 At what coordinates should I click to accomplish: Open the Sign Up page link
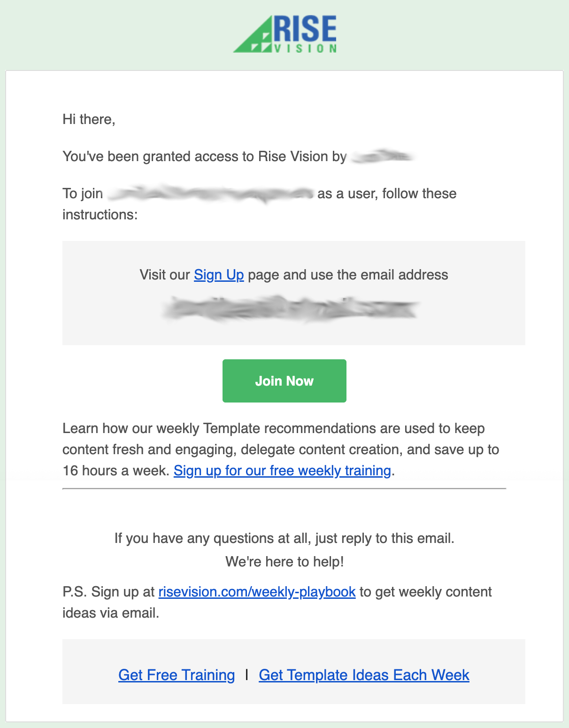219,275
